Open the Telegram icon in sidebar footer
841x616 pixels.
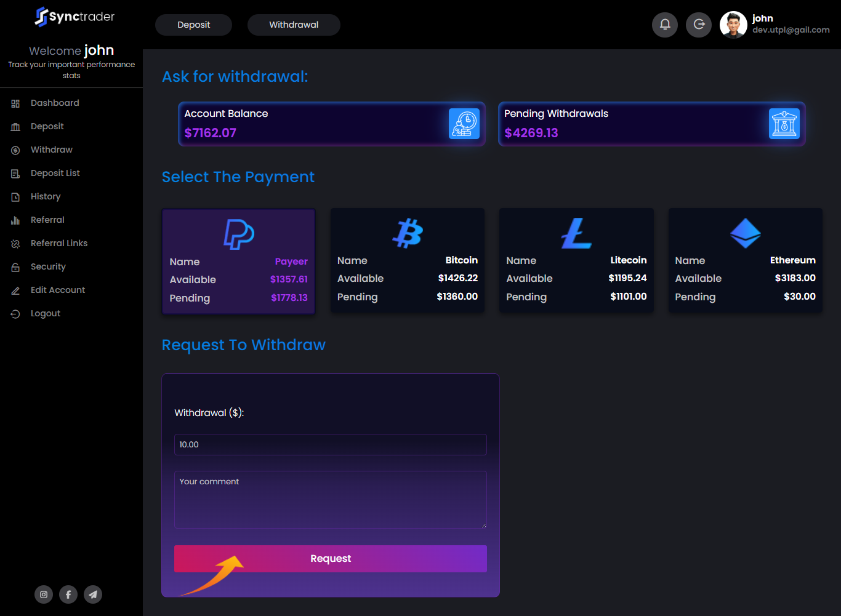click(93, 594)
